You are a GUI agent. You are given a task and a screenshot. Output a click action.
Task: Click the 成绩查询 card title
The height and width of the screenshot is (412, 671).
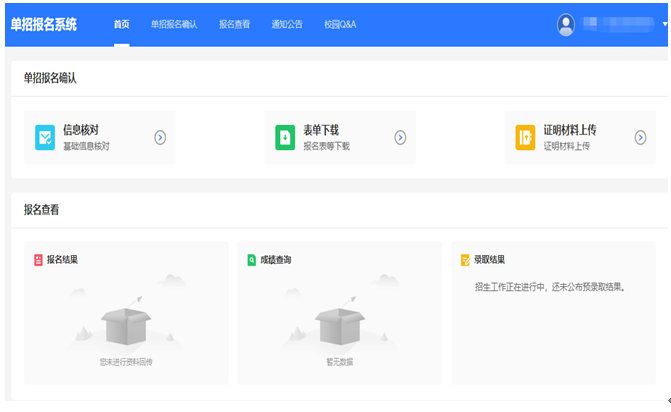pyautogui.click(x=275, y=260)
